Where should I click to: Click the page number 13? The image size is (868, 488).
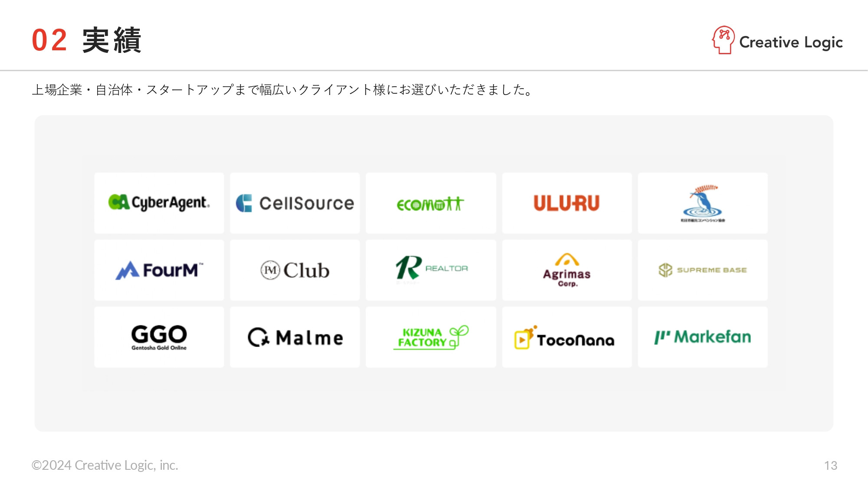coord(830,465)
